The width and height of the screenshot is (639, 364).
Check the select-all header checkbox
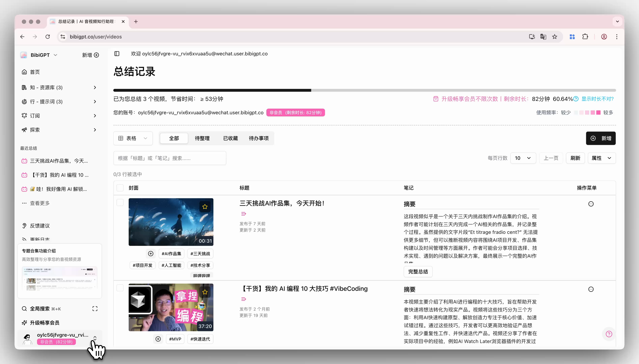(120, 188)
